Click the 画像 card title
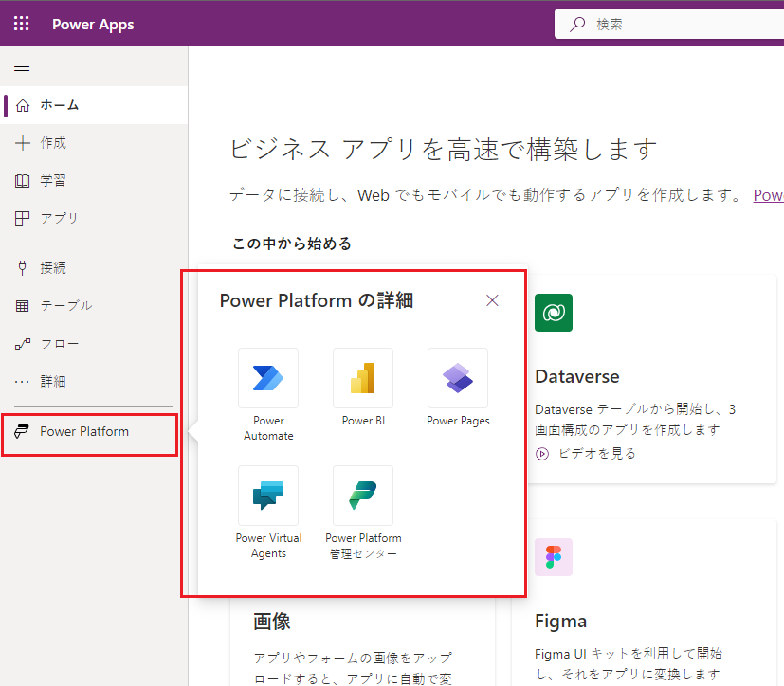Screen dimensions: 784x686 click(272, 623)
